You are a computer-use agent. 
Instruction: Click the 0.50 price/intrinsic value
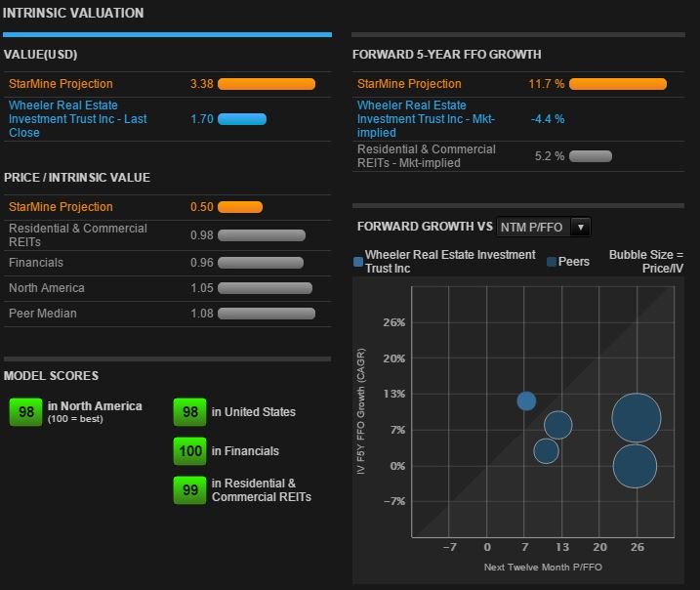[x=202, y=207]
